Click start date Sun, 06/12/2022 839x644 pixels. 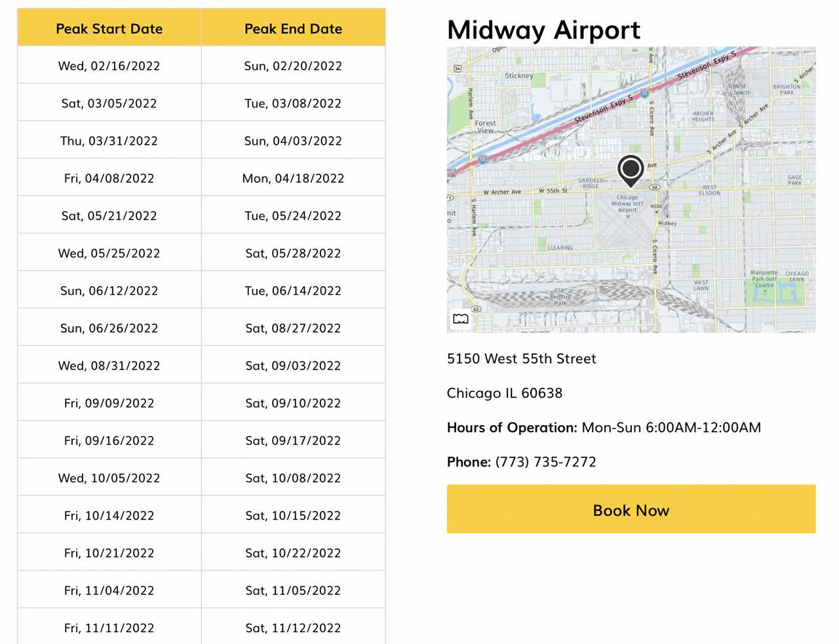(x=109, y=291)
